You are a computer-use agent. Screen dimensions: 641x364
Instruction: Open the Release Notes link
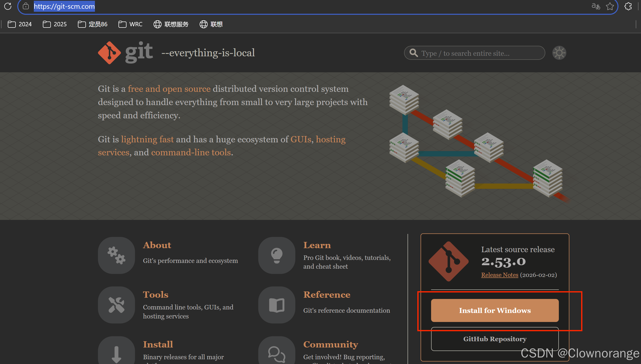coord(499,275)
